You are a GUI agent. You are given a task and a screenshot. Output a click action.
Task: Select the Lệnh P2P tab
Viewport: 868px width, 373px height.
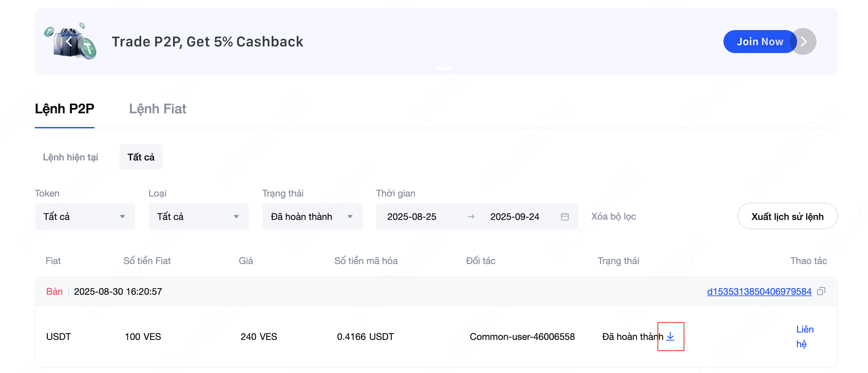click(64, 109)
